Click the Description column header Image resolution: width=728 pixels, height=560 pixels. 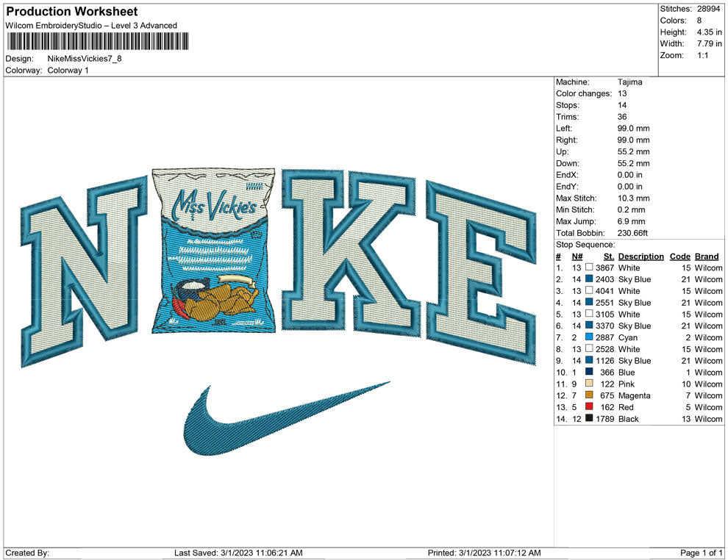[x=640, y=256]
